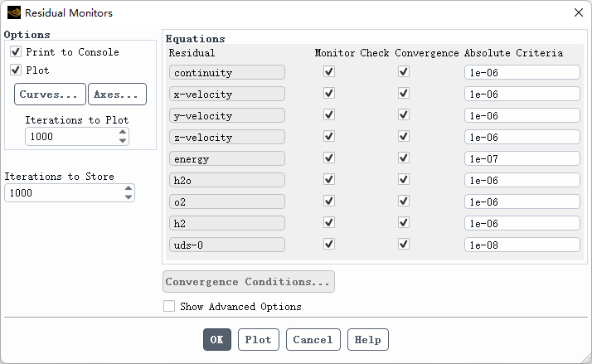Disable Monitor checkbox for continuity
This screenshot has height=364, width=592.
coord(329,72)
